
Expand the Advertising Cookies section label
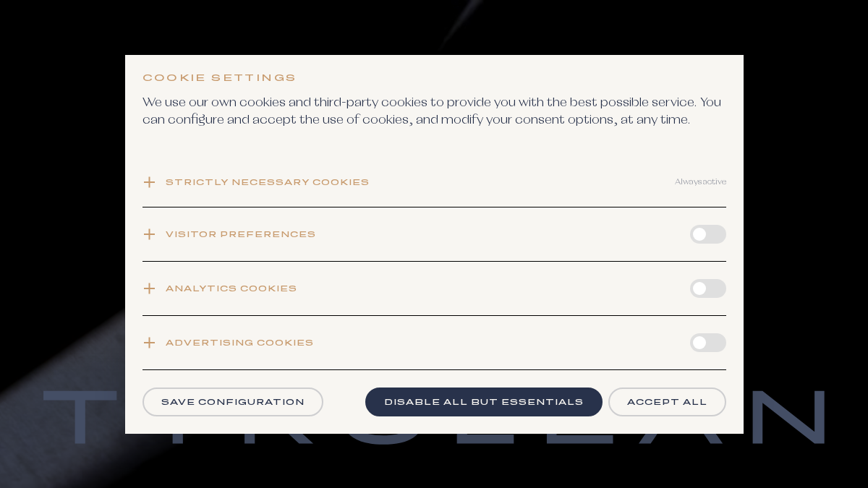[x=239, y=343]
